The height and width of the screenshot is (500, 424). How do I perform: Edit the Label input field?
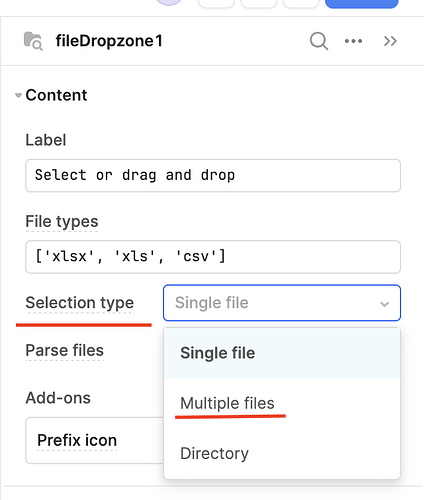(x=213, y=175)
